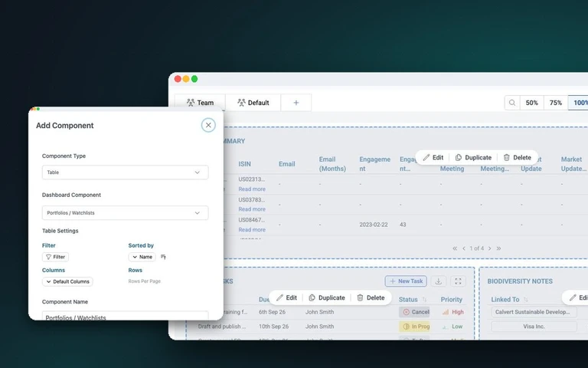Click the Component Name input field
The height and width of the screenshot is (368, 588).
click(x=125, y=316)
